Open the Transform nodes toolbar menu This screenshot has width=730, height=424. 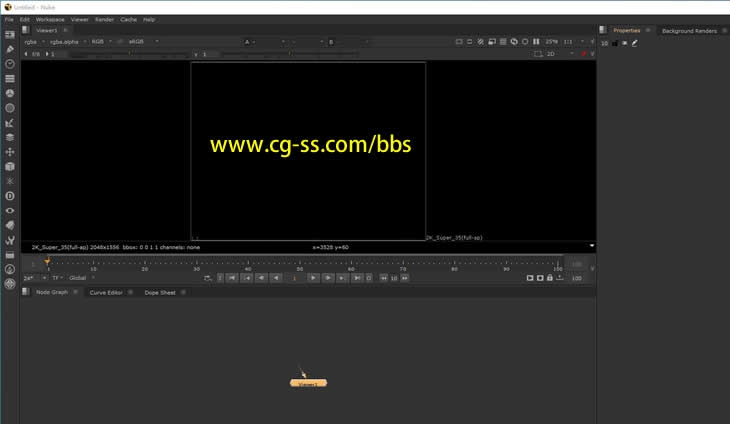pos(10,152)
